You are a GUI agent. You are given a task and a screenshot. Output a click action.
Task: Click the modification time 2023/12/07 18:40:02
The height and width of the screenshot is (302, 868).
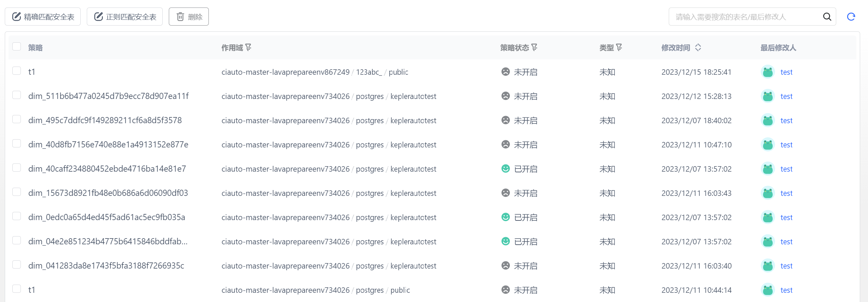click(696, 120)
